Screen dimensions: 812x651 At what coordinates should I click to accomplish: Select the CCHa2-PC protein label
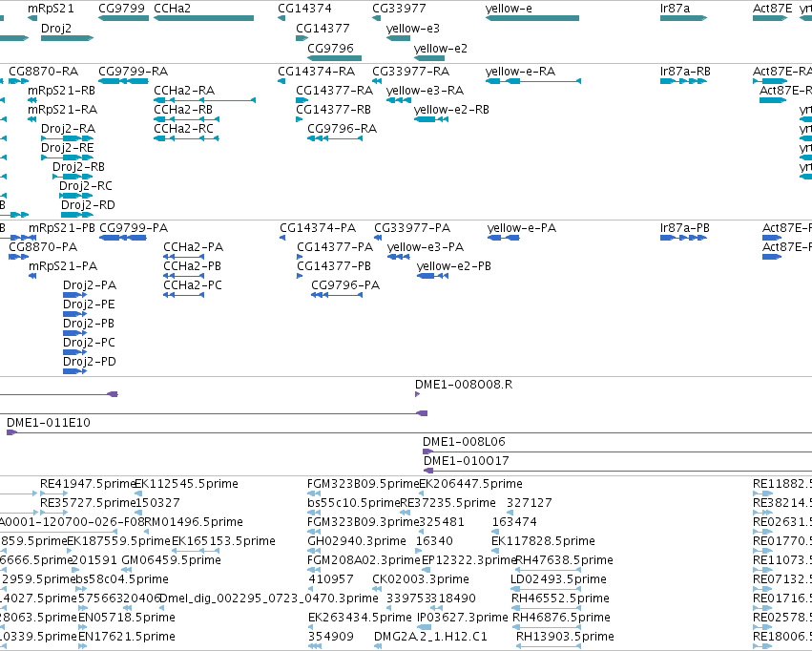click(193, 285)
